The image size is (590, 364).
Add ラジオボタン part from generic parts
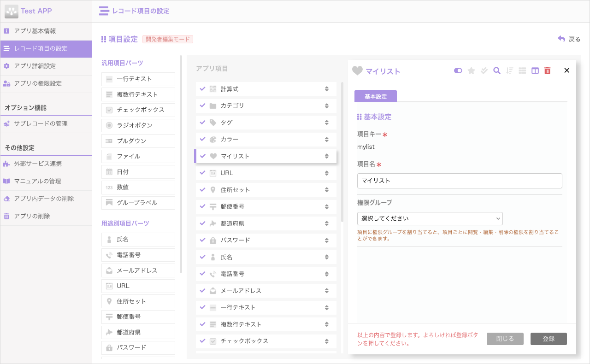[x=138, y=125]
